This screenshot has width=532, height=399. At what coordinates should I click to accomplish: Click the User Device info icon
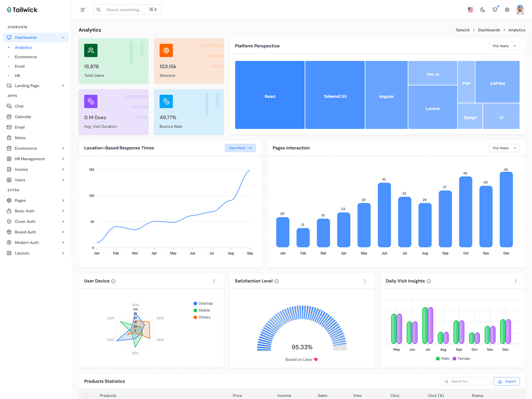113,282
